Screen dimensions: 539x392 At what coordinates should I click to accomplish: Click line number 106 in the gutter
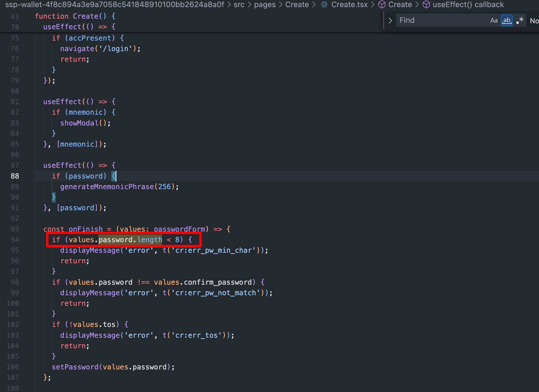[13, 367]
